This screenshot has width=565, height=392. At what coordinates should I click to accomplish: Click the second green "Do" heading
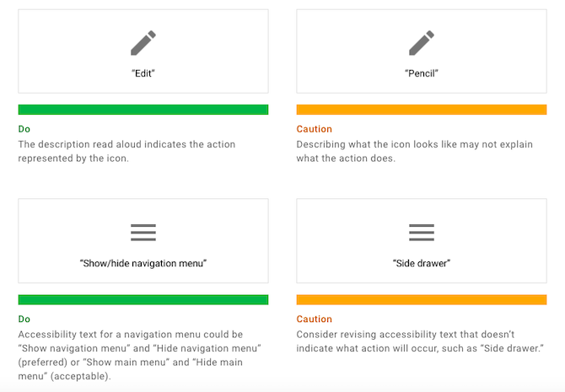(24, 319)
